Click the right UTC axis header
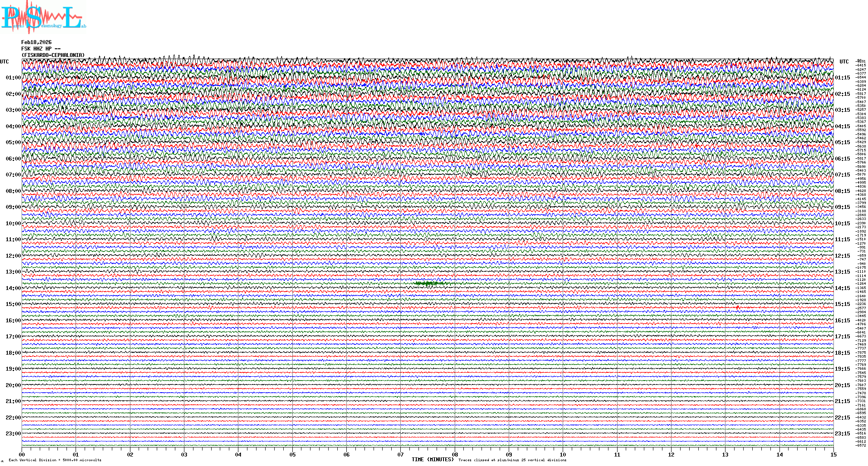This screenshot has width=868, height=466. (x=844, y=62)
